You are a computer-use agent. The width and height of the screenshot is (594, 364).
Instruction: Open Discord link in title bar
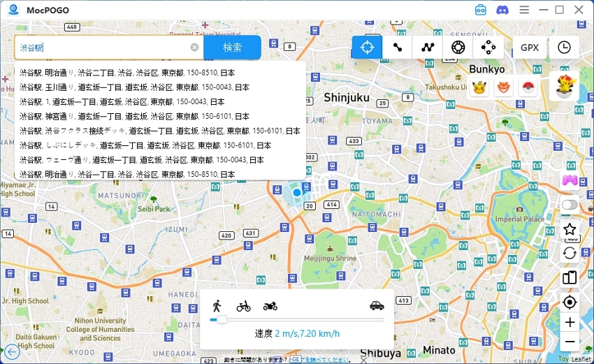coord(502,10)
